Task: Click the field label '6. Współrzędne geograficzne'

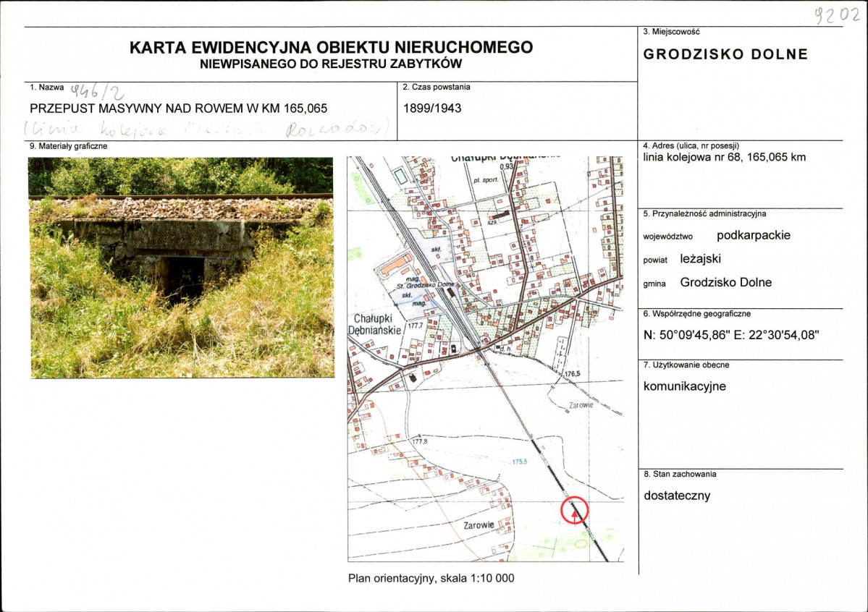Action: coord(696,314)
